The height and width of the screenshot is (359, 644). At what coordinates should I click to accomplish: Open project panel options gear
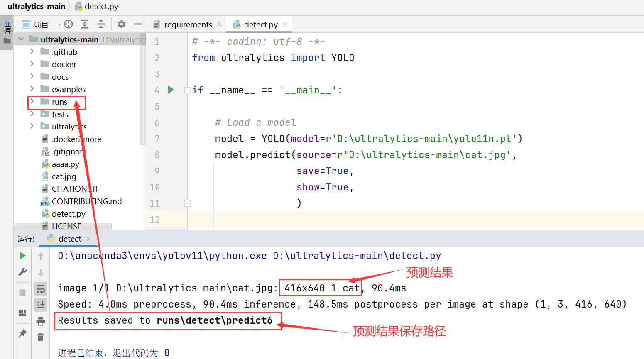point(121,24)
